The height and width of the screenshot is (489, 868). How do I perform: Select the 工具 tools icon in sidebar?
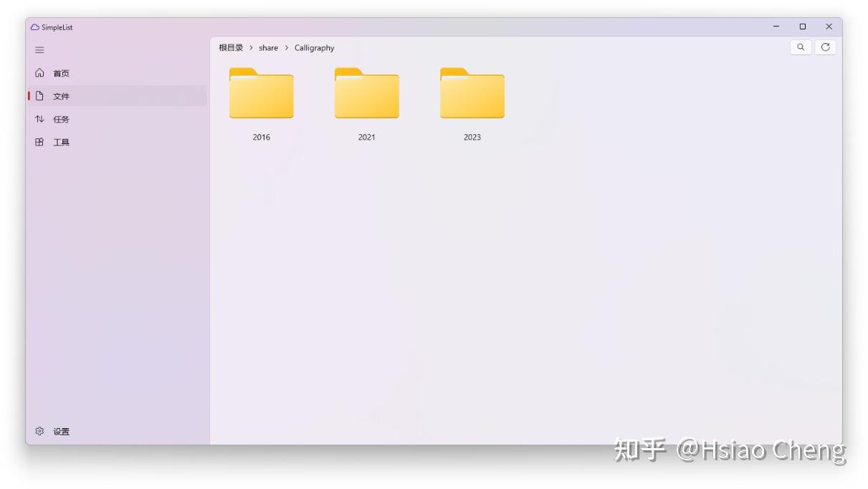pyautogui.click(x=39, y=141)
